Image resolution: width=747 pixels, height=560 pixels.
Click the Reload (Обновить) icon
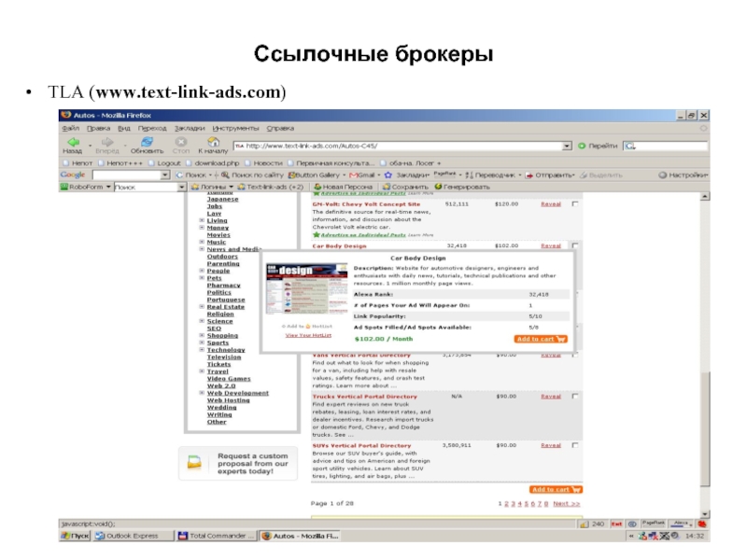147,142
